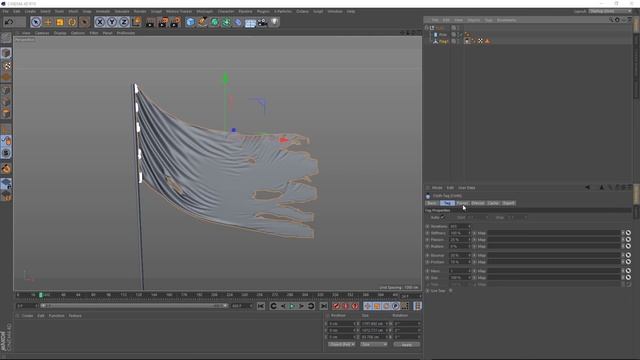Click the current frame timeline marker
Viewport: 640px width, 360px height.
(x=41, y=295)
